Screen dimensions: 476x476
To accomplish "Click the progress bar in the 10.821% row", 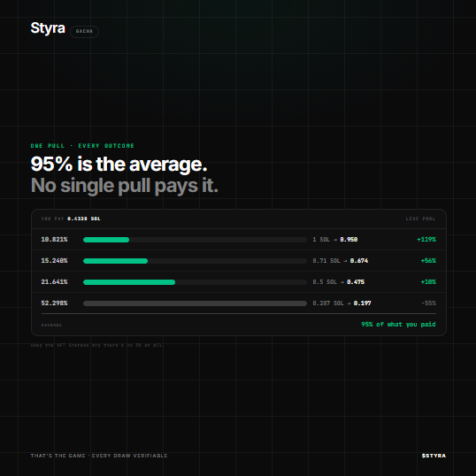I will tap(195, 240).
